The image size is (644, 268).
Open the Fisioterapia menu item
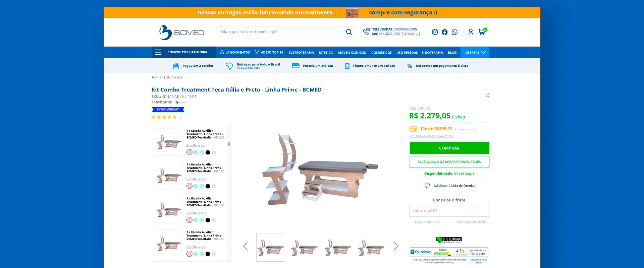[432, 53]
